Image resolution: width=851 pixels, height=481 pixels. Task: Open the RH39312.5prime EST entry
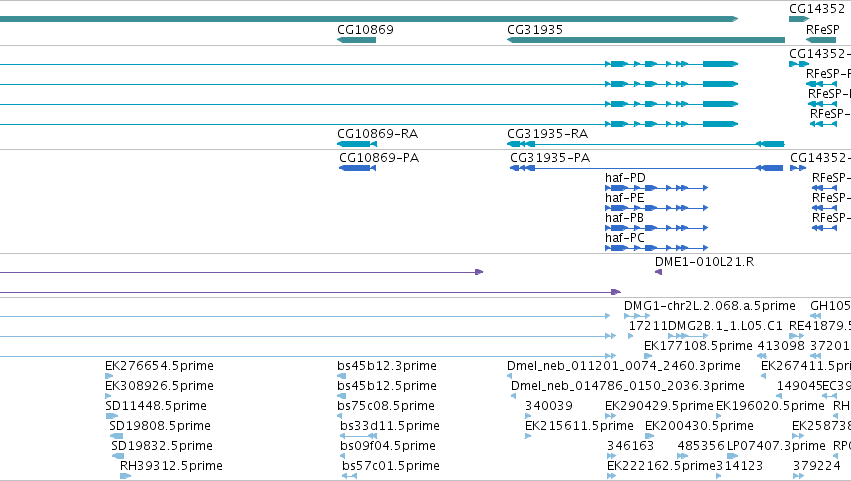[x=171, y=466]
